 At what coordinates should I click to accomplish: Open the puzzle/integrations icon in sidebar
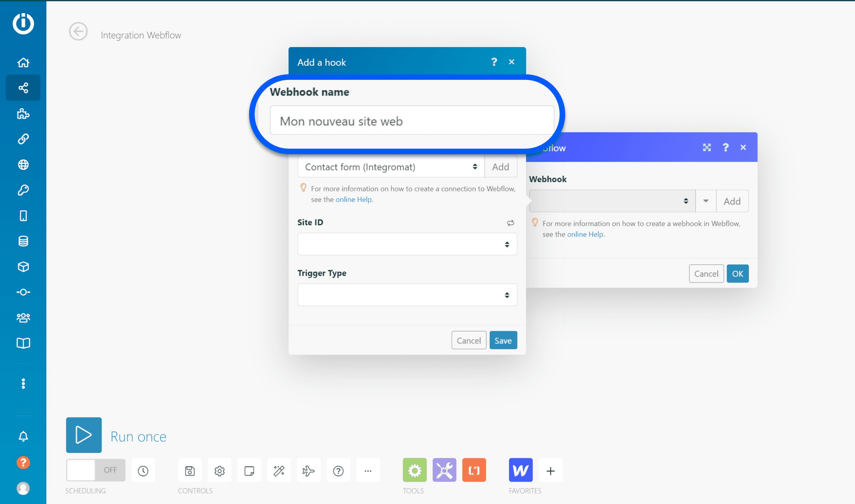(23, 114)
